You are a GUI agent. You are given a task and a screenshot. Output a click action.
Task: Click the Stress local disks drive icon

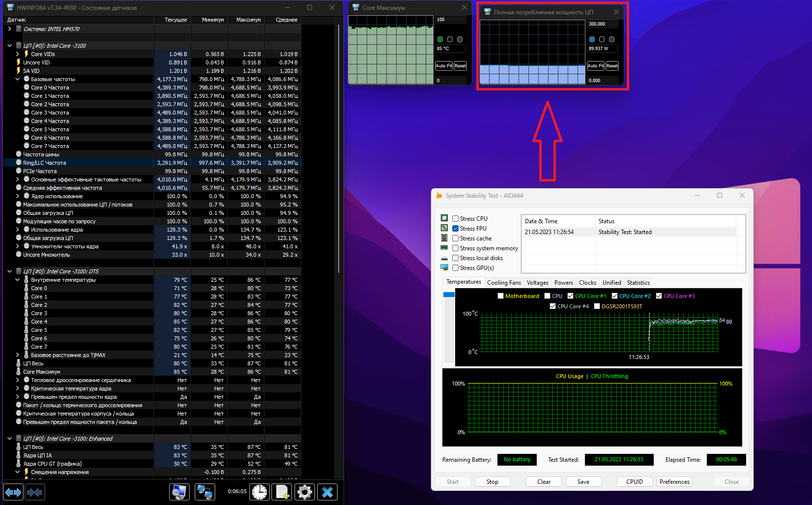coord(444,258)
